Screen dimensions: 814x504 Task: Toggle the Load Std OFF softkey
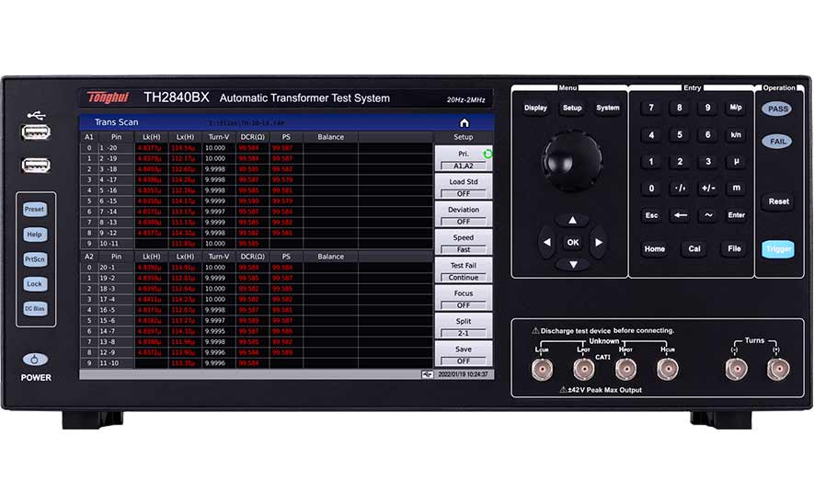[464, 187]
